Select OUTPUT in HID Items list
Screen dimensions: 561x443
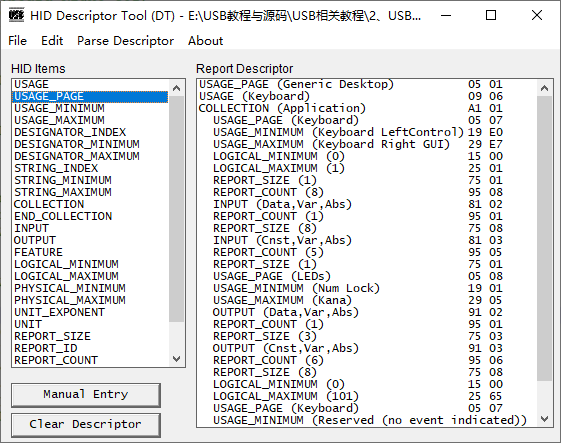click(x=90, y=240)
